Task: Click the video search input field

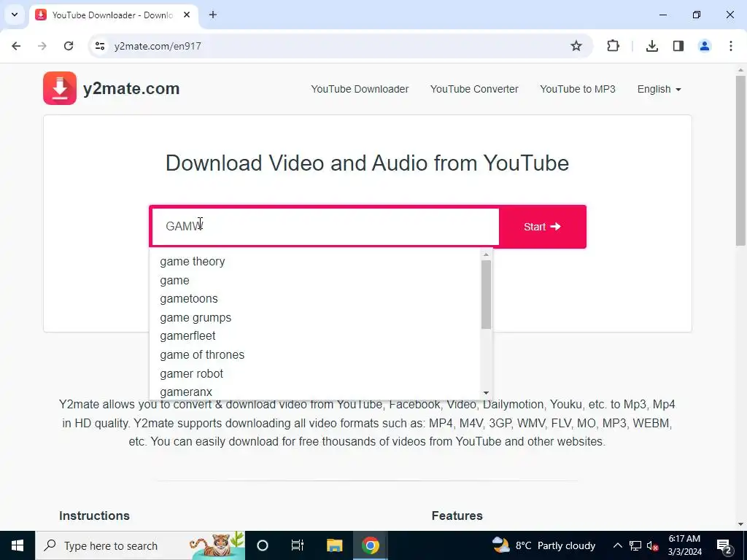Action: tap(325, 227)
